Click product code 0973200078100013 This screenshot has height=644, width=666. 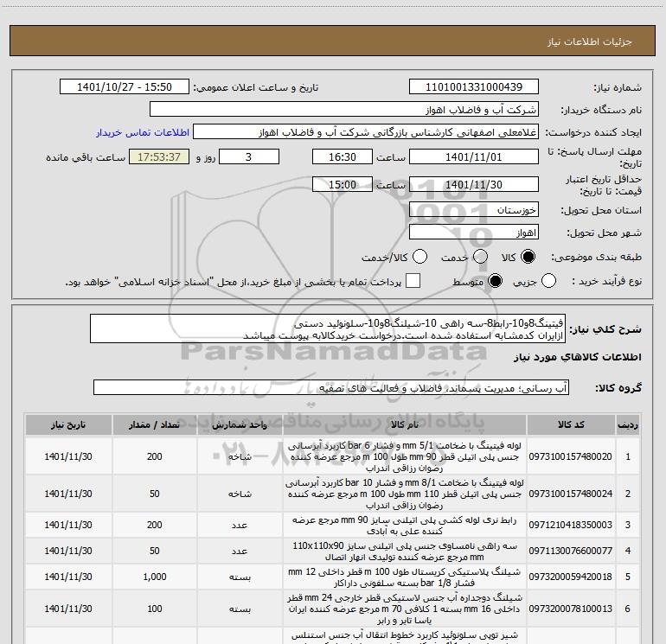(571, 609)
